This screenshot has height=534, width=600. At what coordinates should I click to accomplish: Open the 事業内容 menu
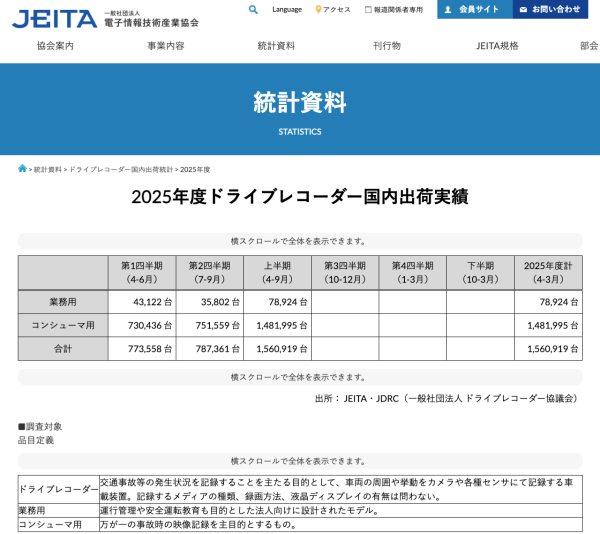pyautogui.click(x=166, y=46)
